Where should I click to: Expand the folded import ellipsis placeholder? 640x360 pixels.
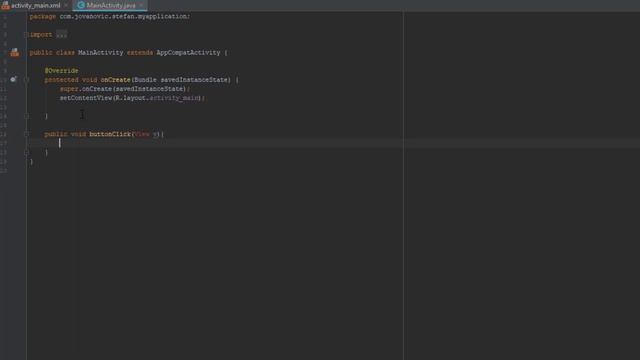coord(61,35)
